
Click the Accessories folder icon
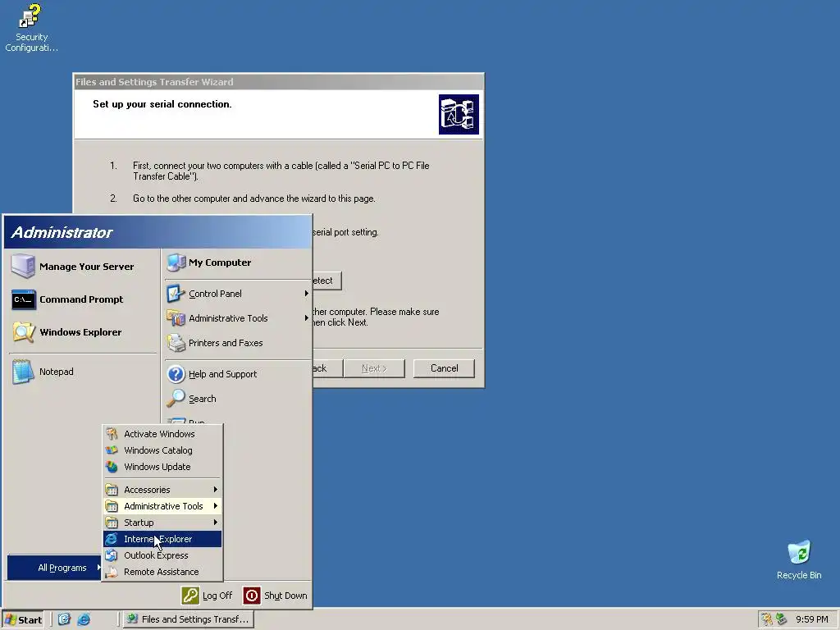point(112,490)
